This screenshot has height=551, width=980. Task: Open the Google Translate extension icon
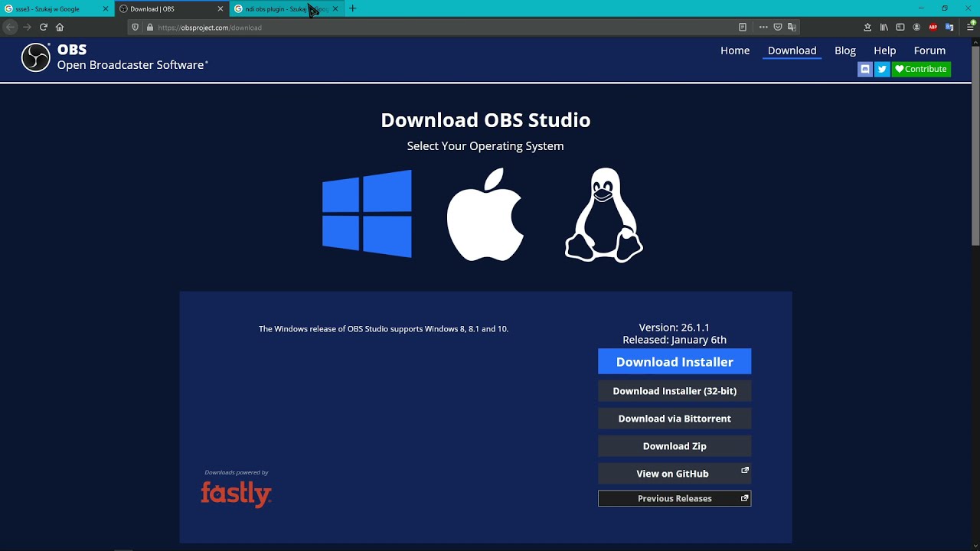[x=950, y=28]
